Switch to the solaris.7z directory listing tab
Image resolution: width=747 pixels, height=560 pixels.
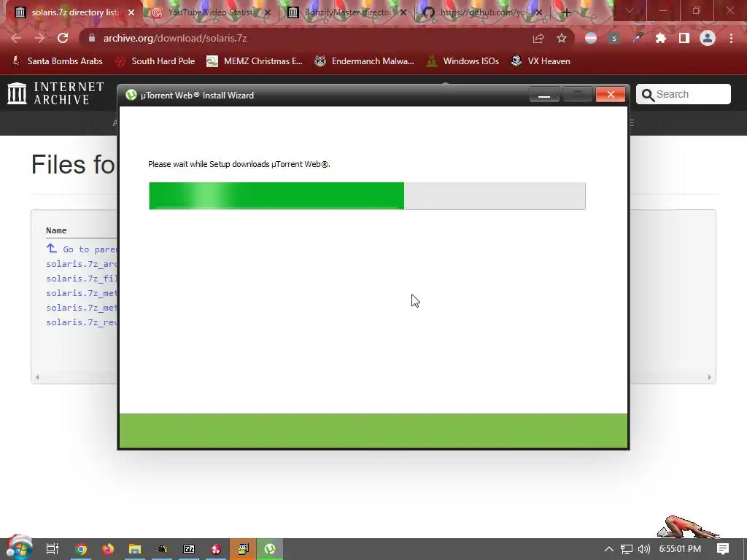pos(74,12)
